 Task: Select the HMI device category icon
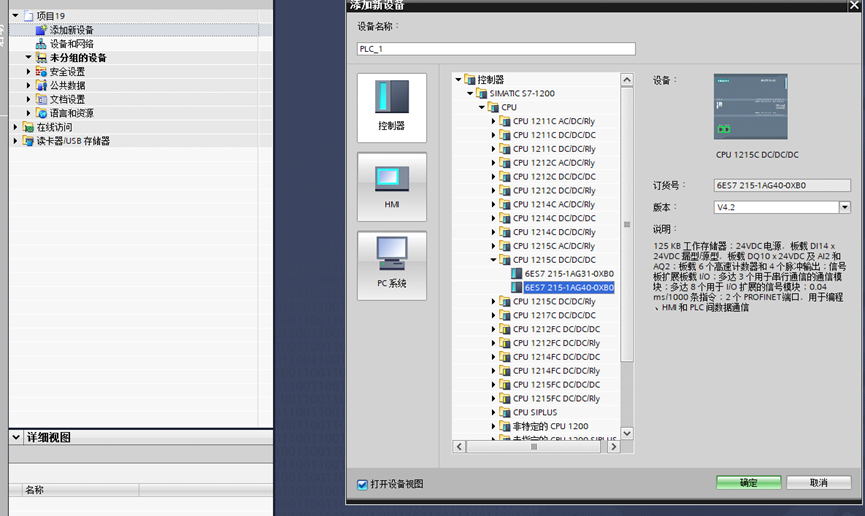(x=392, y=187)
